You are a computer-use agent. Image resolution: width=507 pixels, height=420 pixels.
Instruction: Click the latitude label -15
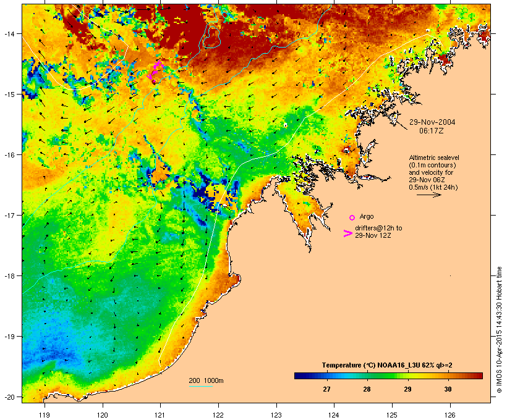[9, 94]
